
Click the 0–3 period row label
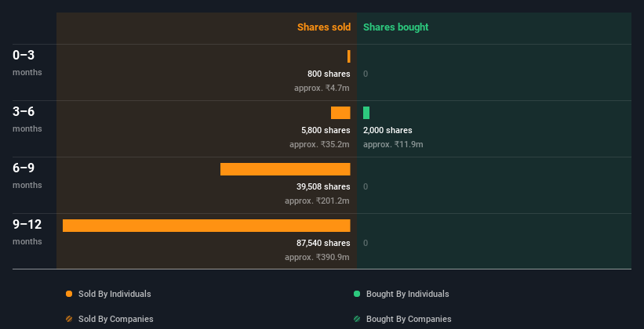click(24, 55)
